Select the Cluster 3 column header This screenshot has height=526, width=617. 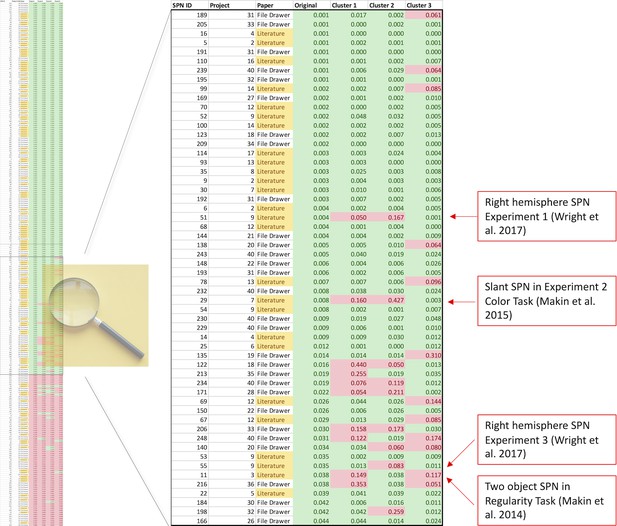coord(419,6)
